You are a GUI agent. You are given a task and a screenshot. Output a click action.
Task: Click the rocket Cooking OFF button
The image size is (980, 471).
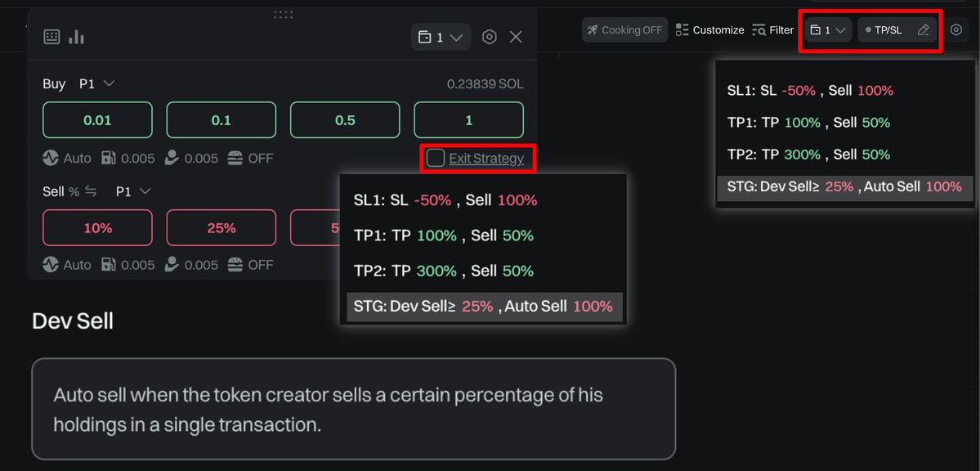(624, 29)
